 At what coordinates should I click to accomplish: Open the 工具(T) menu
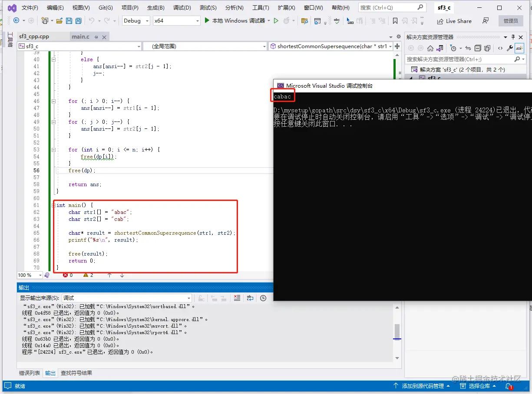pyautogui.click(x=261, y=7)
